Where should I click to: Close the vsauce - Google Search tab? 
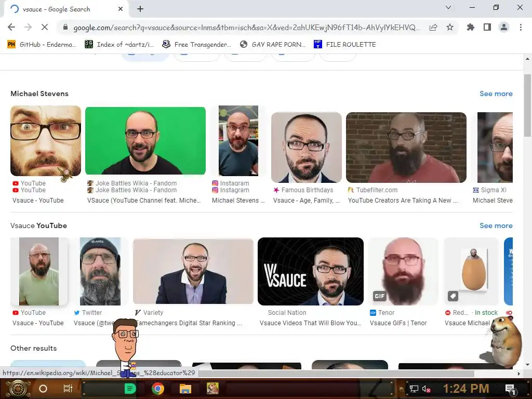[x=121, y=9]
